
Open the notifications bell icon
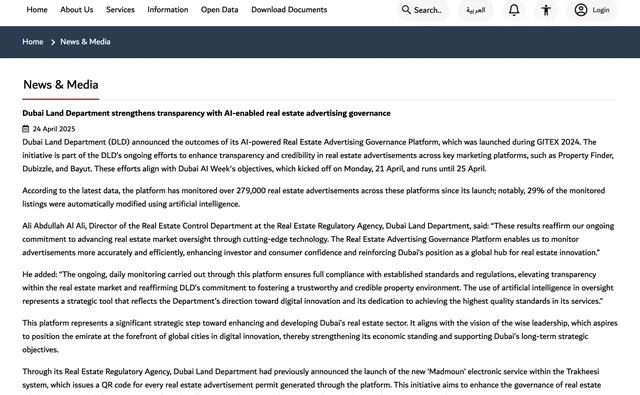[514, 10]
